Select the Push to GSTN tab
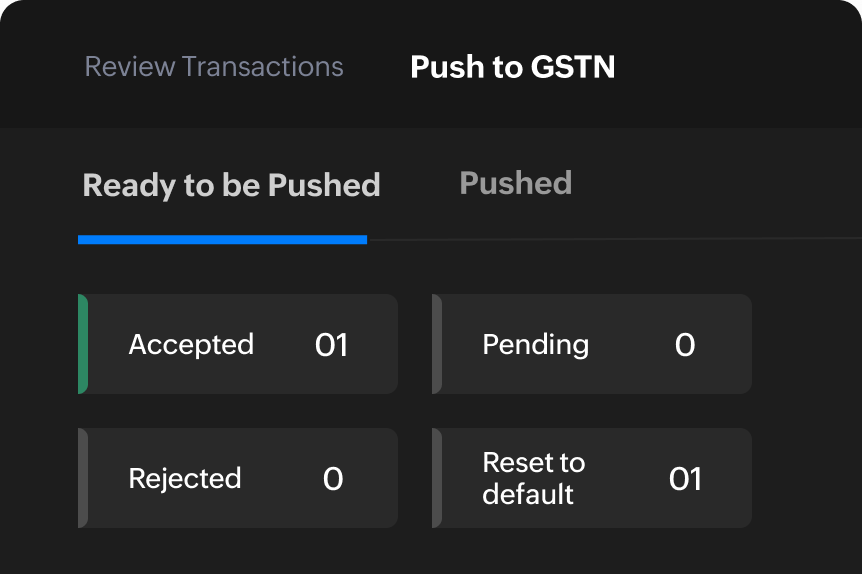 (x=512, y=67)
